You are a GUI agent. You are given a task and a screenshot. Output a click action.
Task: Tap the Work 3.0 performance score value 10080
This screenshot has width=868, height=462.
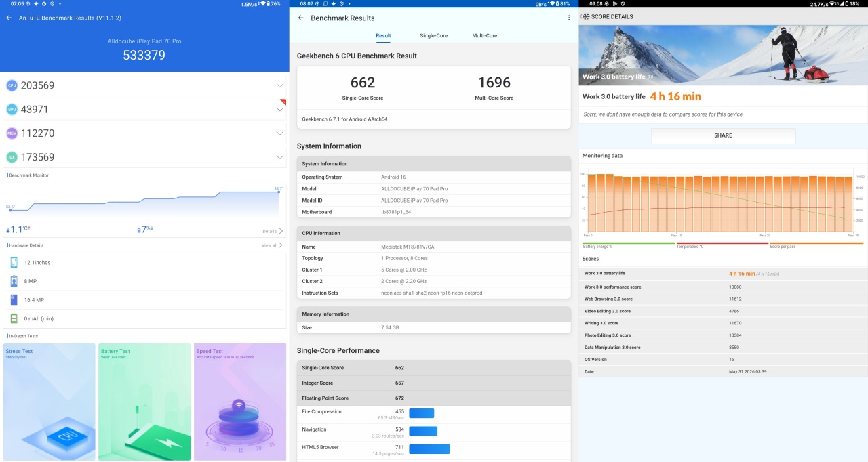(736, 287)
